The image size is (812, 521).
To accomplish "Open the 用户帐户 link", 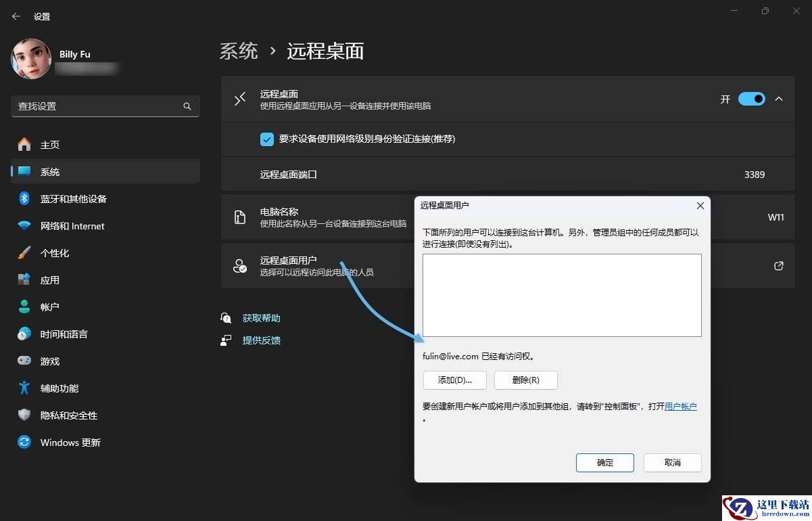I will (x=681, y=407).
